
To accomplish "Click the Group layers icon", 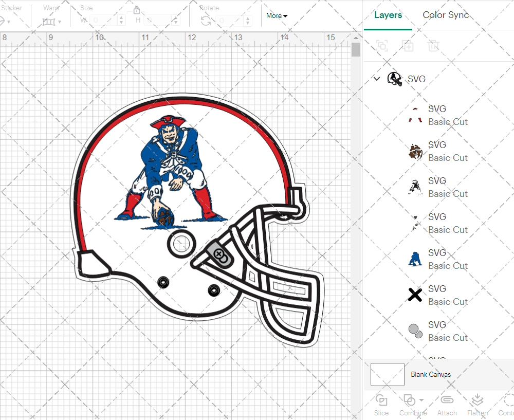I will pos(382,46).
